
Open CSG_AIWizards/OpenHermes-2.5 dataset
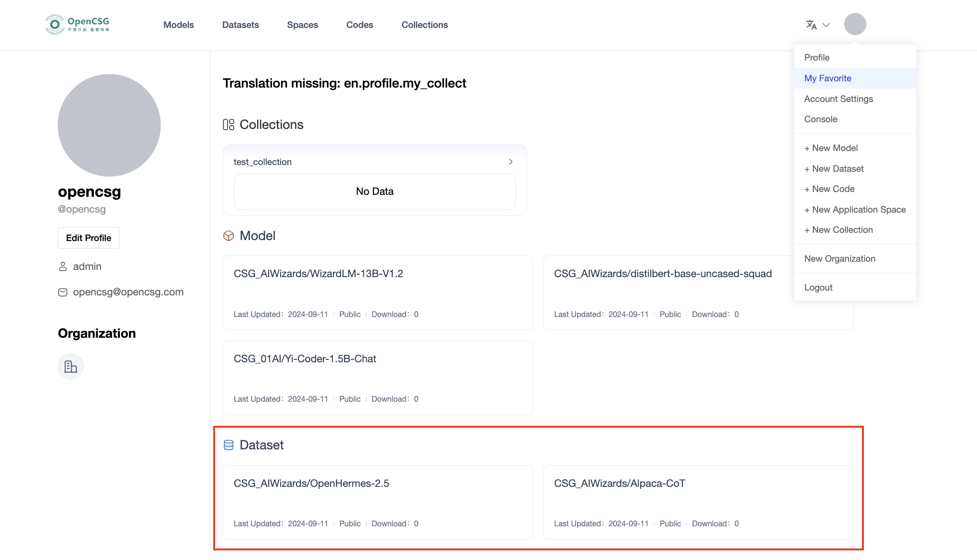tap(311, 483)
